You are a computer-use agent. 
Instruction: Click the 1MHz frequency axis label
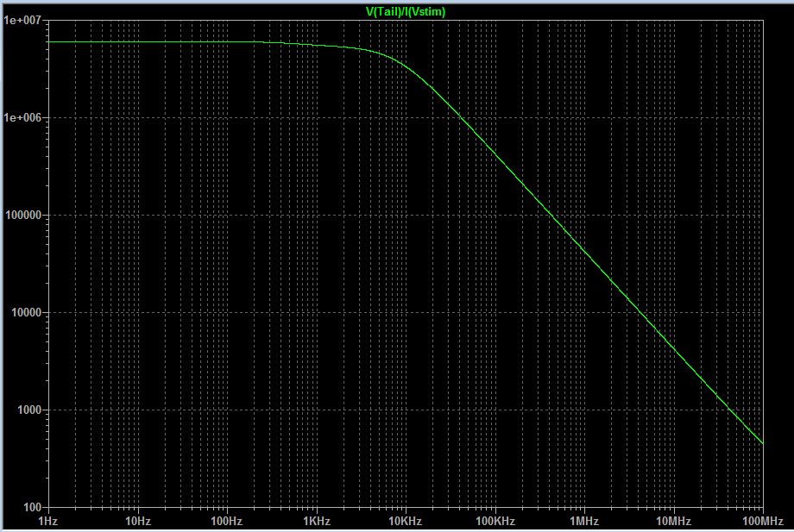(584, 521)
